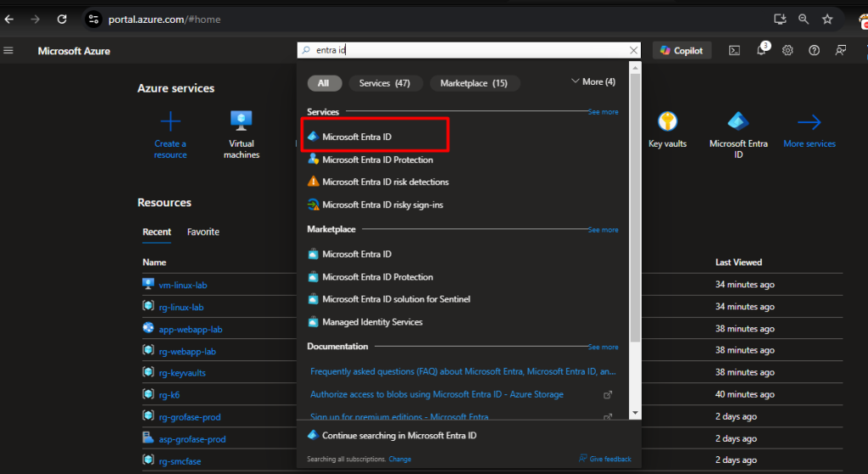Image resolution: width=868 pixels, height=474 pixels.
Task: Click the search results scrollbar down arrow
Action: 635,413
